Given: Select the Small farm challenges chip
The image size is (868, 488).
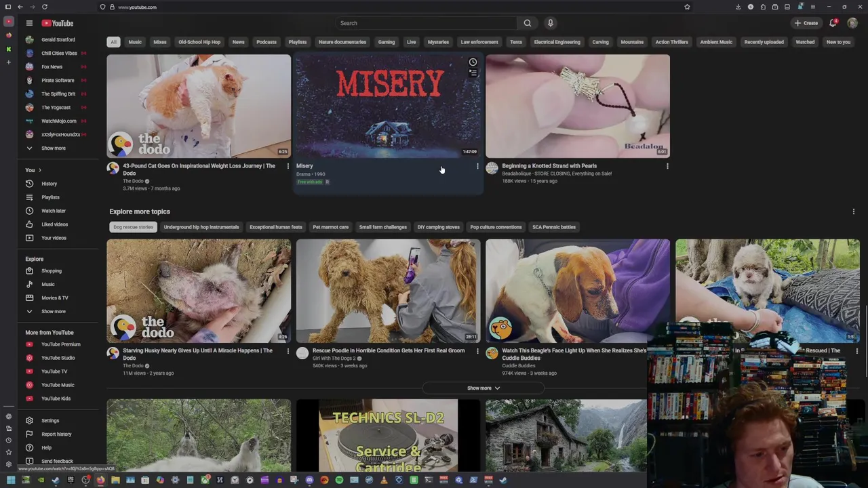Looking at the screenshot, I should [382, 227].
